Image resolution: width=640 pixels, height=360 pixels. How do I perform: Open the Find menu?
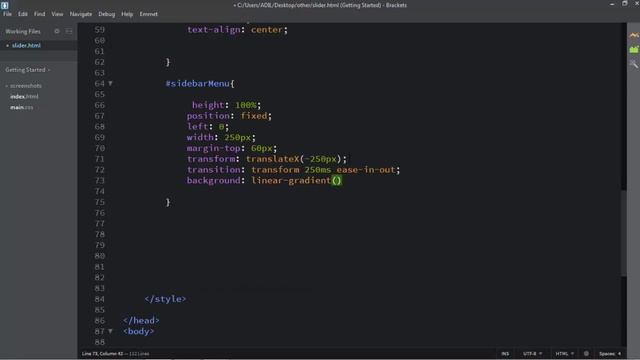tap(40, 14)
